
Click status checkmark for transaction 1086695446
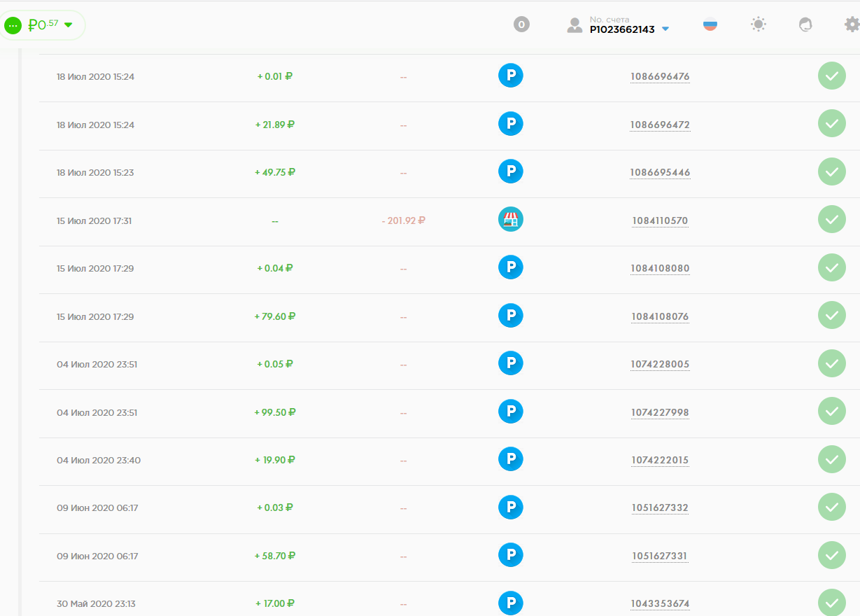tap(831, 171)
